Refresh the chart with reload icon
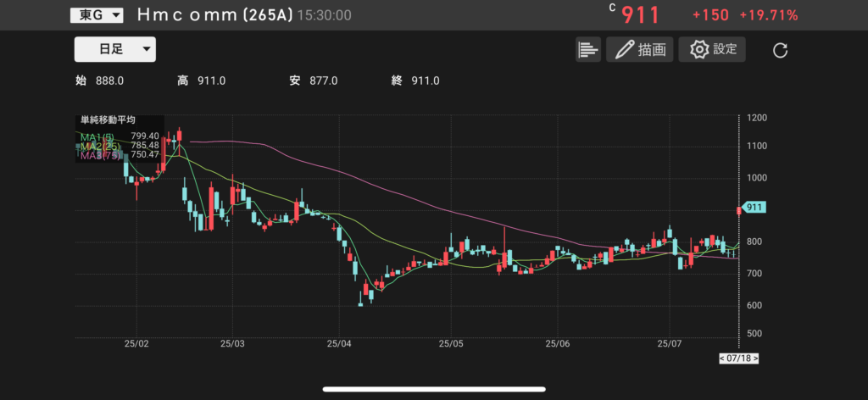 780,50
